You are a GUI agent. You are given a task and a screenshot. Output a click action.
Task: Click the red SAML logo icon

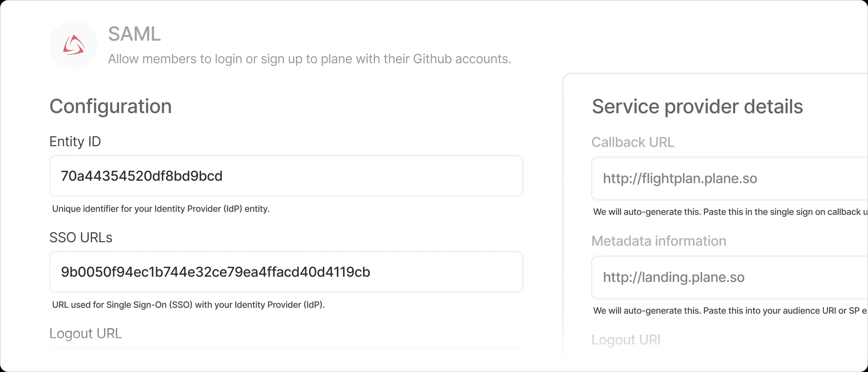point(73,45)
